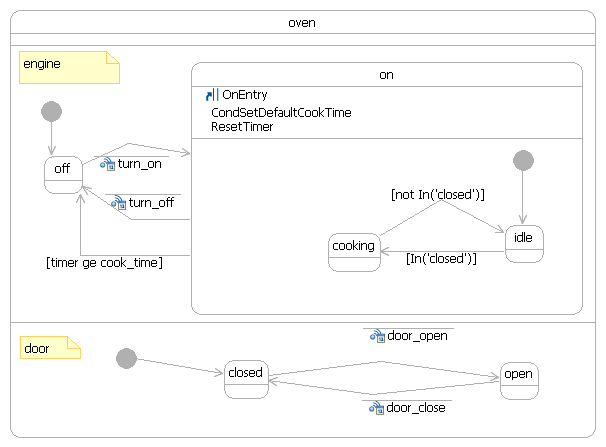This screenshot has height=447, width=606.
Task: Select the idle state node
Action: click(x=524, y=244)
